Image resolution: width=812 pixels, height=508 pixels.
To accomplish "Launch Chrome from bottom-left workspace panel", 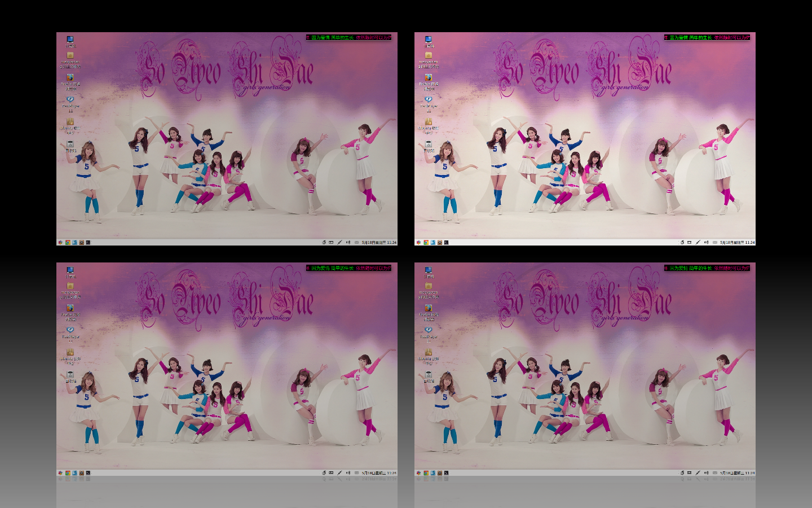I will point(68,472).
